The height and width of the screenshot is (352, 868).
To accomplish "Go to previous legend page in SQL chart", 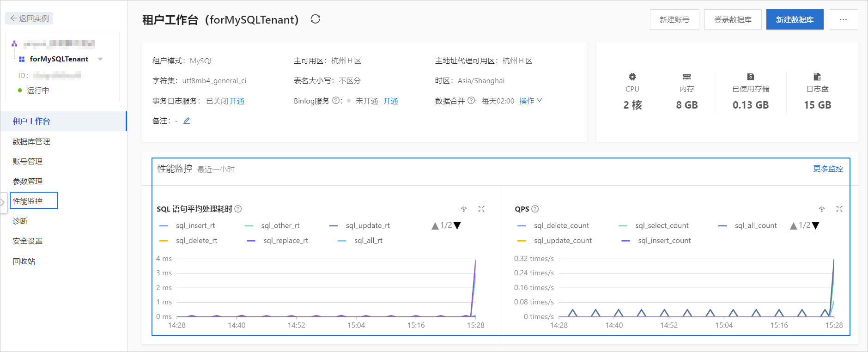I will click(x=435, y=225).
